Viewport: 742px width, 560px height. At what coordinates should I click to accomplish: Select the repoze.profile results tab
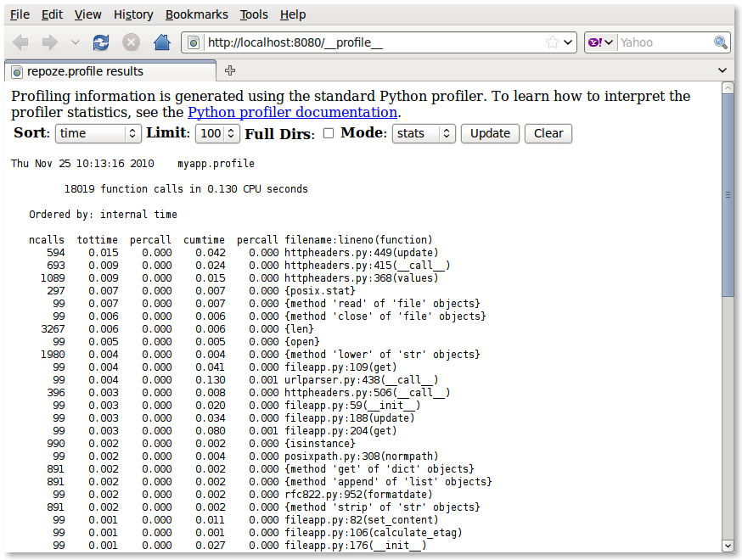[x=110, y=71]
